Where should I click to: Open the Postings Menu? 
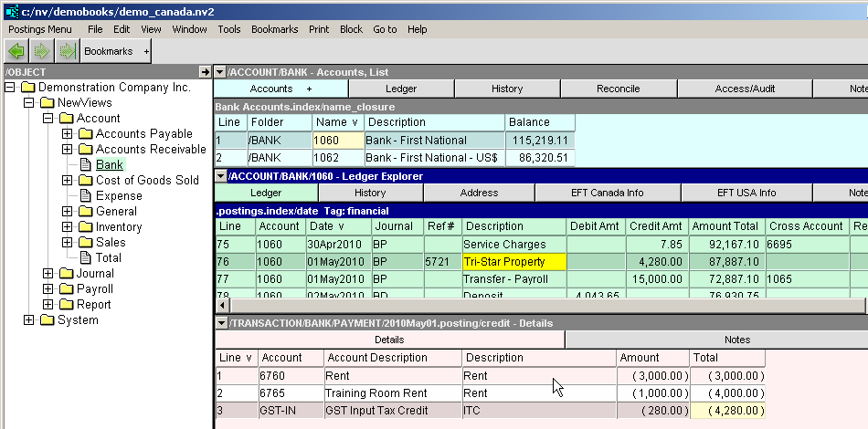click(x=40, y=29)
